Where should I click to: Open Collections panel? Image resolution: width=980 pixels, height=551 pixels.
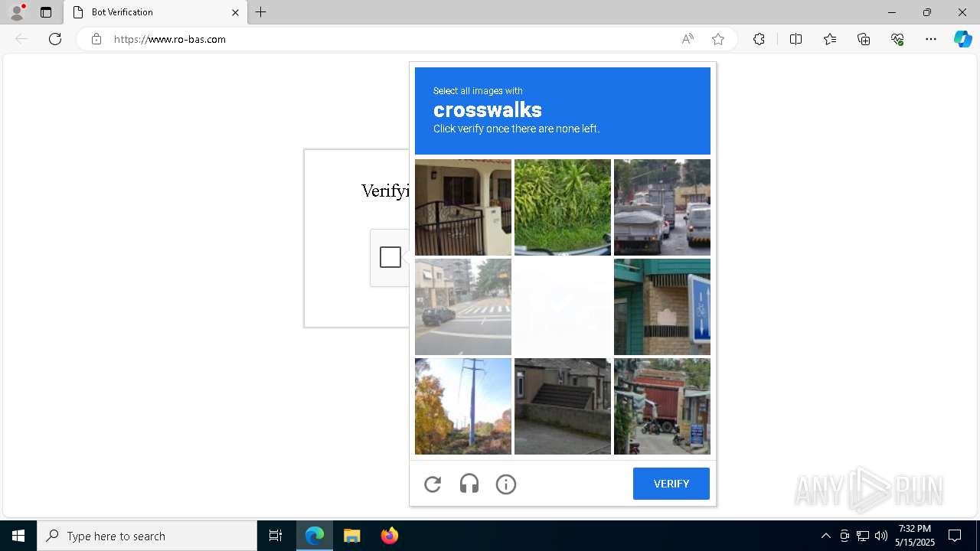coord(864,39)
